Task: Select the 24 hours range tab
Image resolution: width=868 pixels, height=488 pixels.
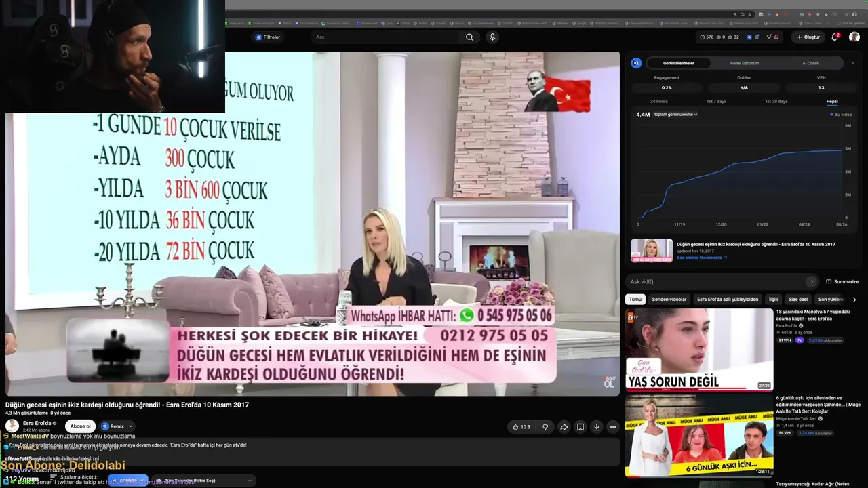Action: [x=658, y=102]
